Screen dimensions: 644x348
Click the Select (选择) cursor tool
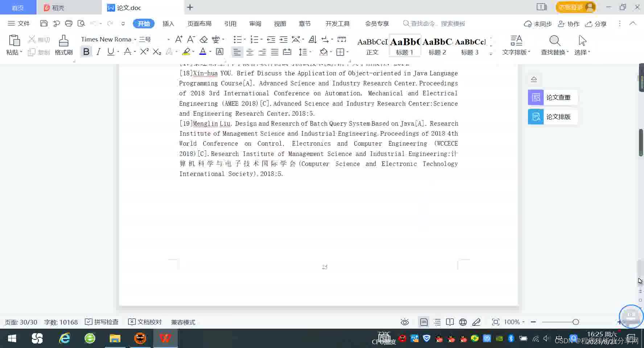(x=582, y=45)
